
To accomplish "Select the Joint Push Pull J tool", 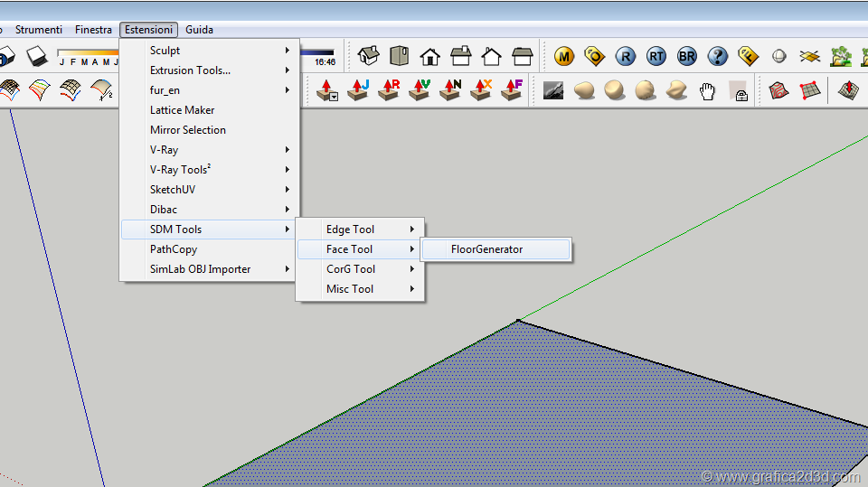I will pyautogui.click(x=359, y=89).
